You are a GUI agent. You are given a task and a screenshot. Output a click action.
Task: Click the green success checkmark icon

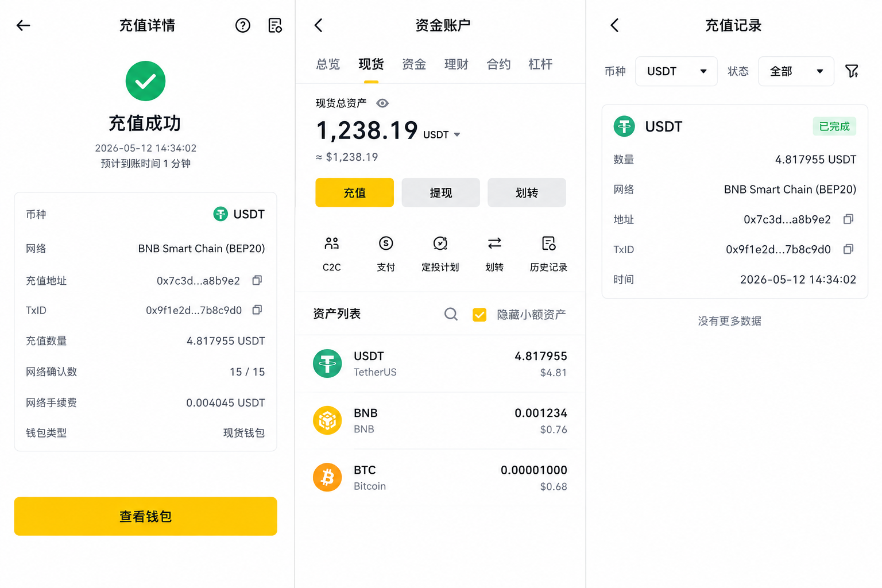point(145,81)
